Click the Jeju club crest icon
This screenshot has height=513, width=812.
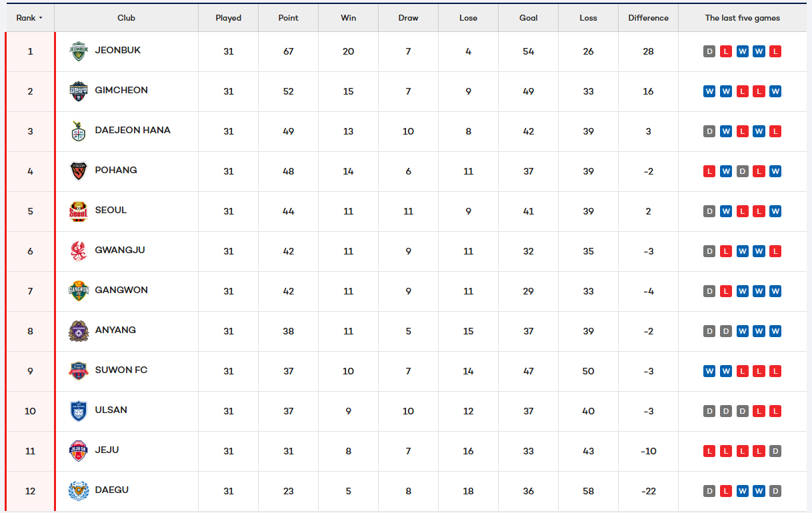(79, 451)
